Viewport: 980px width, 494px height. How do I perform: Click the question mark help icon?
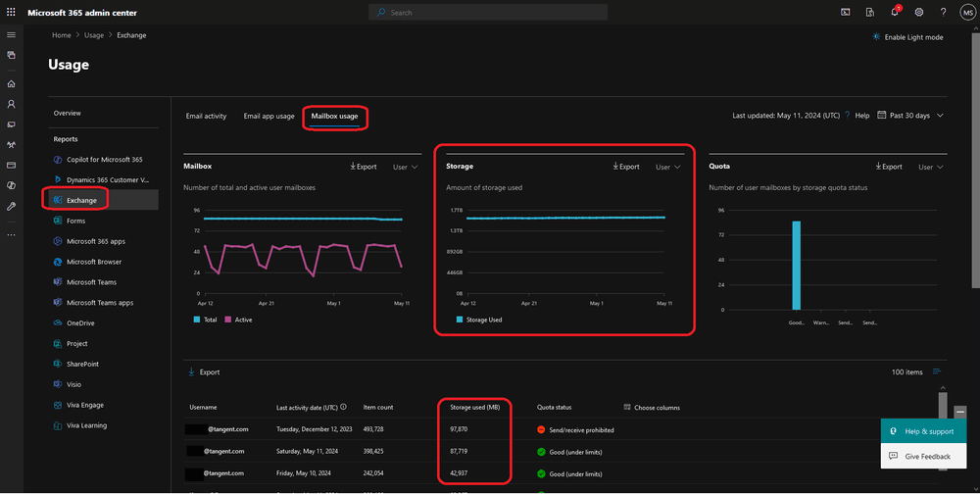click(943, 12)
